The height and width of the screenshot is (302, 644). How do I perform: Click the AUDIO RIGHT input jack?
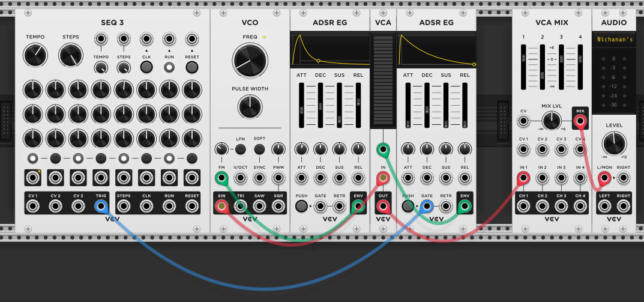coord(623,178)
